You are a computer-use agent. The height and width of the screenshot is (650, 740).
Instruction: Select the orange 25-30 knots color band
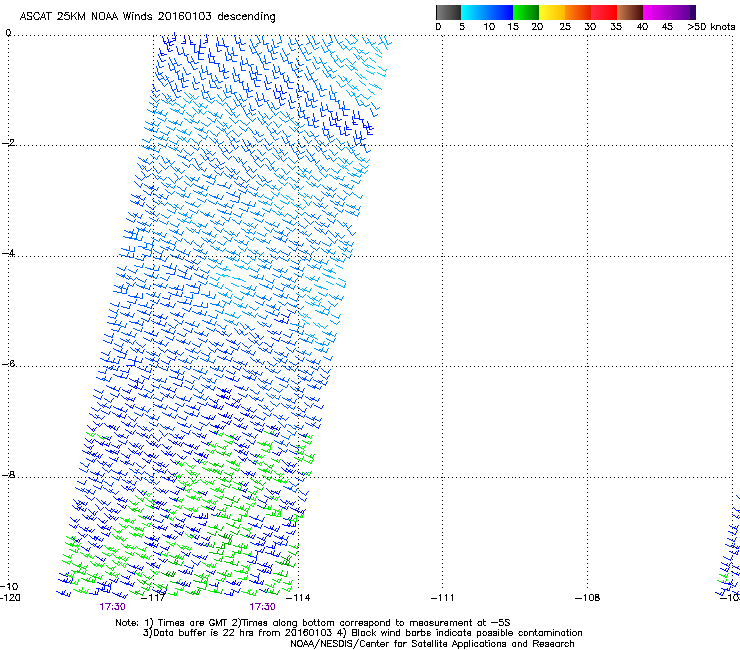click(x=578, y=12)
